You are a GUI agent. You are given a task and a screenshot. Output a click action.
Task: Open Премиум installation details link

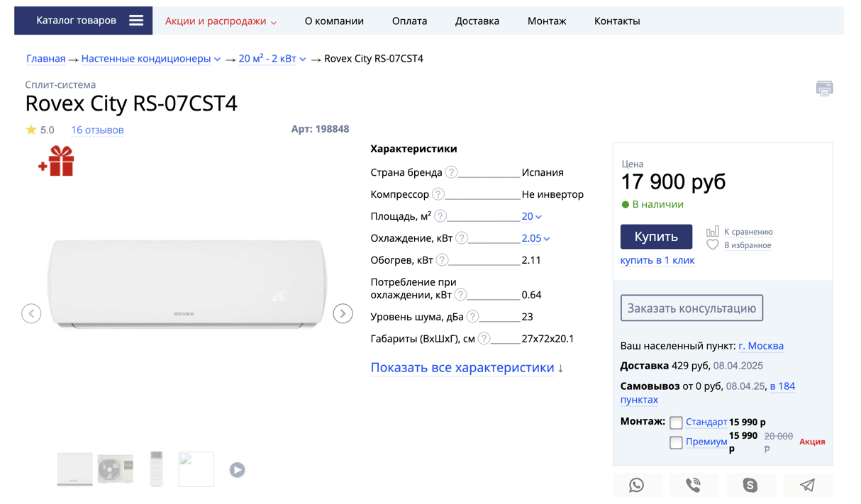pyautogui.click(x=706, y=442)
